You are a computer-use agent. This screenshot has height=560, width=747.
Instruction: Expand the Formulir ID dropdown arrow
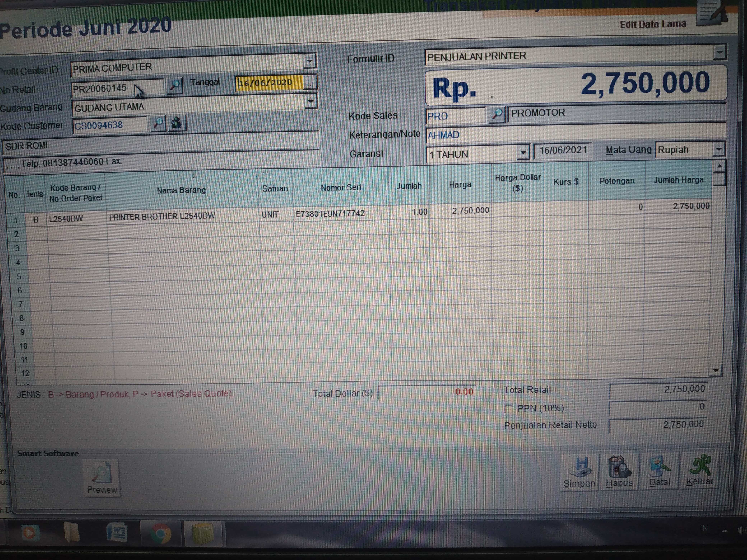pos(720,52)
